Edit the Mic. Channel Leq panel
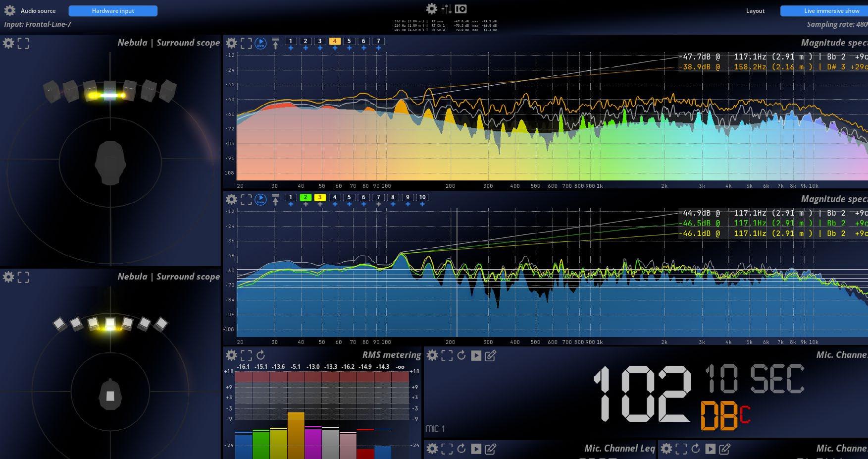 tap(490, 449)
